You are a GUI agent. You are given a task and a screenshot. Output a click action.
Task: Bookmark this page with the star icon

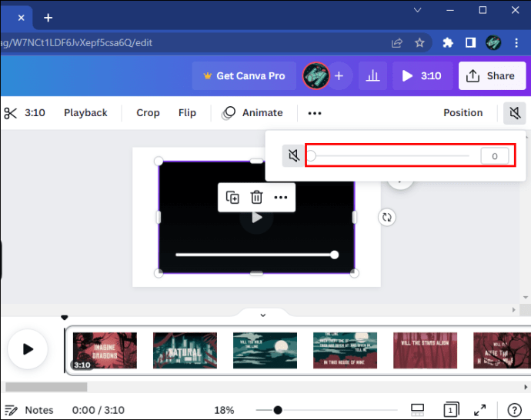[419, 43]
